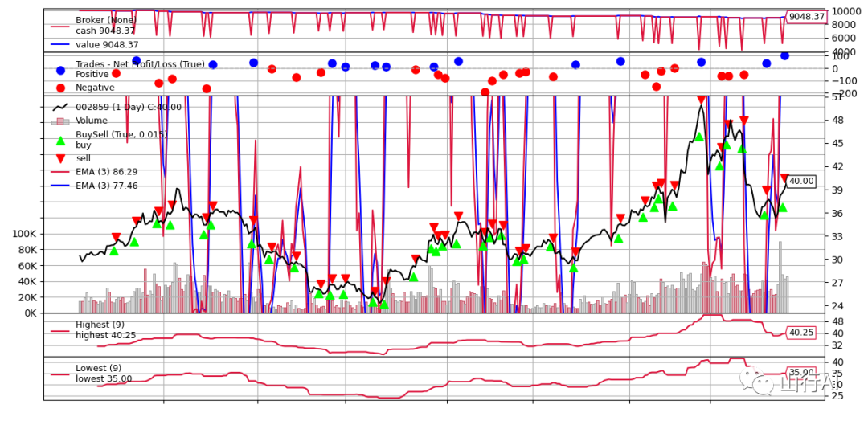Click the blue EMA (3) 77.46 legend line

click(60, 186)
